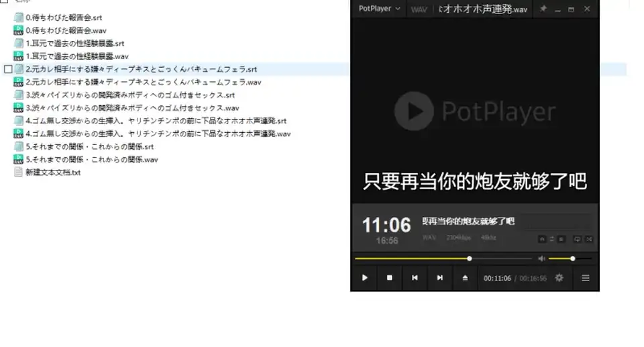Select the file numbered 1 with .srt extension
Screen dimensions: 644x347
(x=74, y=43)
